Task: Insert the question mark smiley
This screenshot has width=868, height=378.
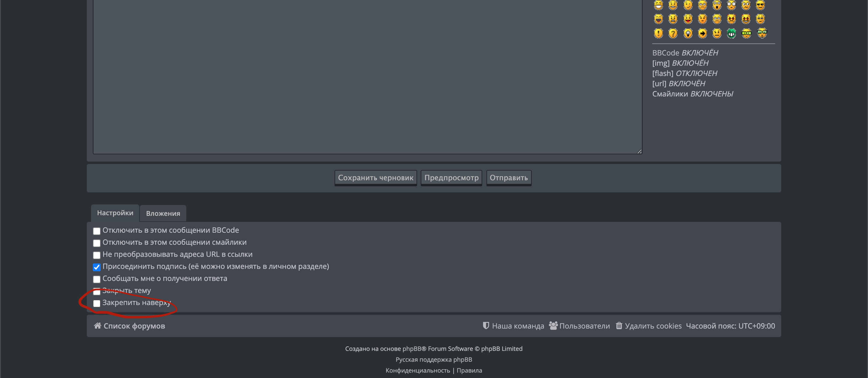Action: [673, 33]
